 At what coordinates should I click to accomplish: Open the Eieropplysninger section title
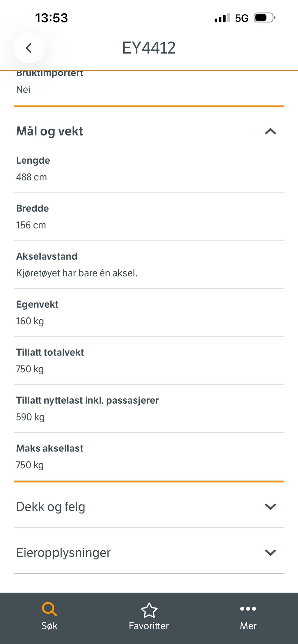coord(63,553)
